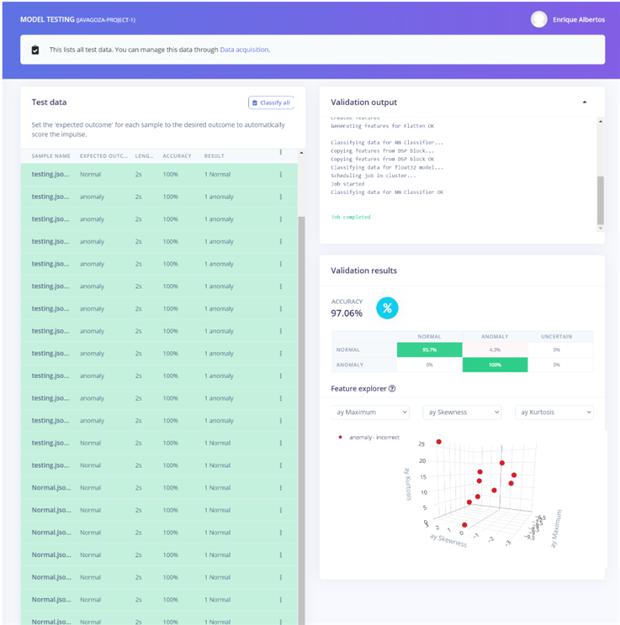Open the Feature explorer help icon

[x=392, y=389]
